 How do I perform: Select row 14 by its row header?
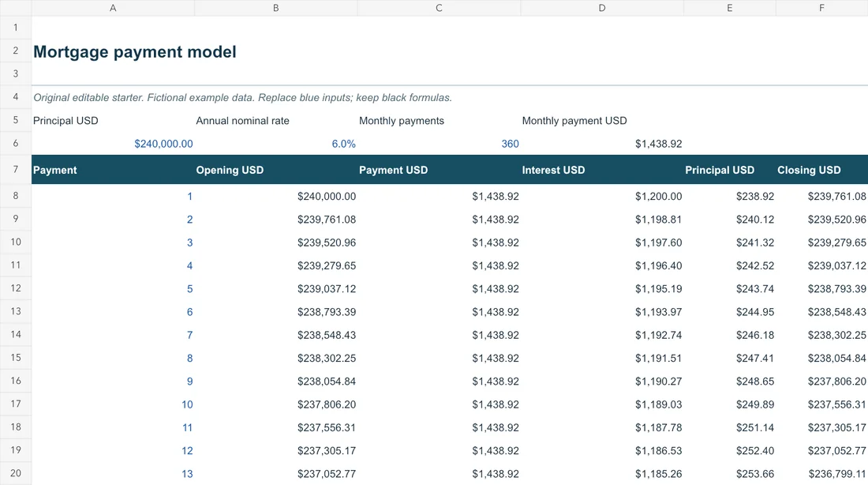click(x=16, y=335)
